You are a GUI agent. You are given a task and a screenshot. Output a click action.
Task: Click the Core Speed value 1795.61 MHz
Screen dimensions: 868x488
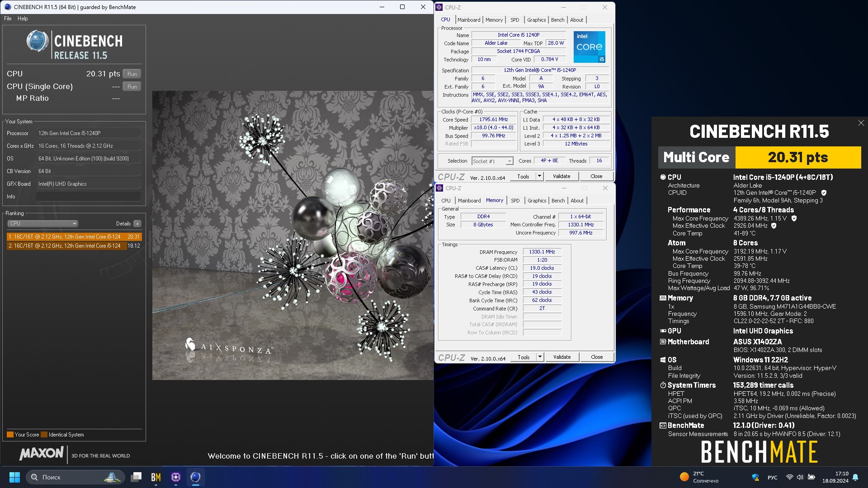494,120
